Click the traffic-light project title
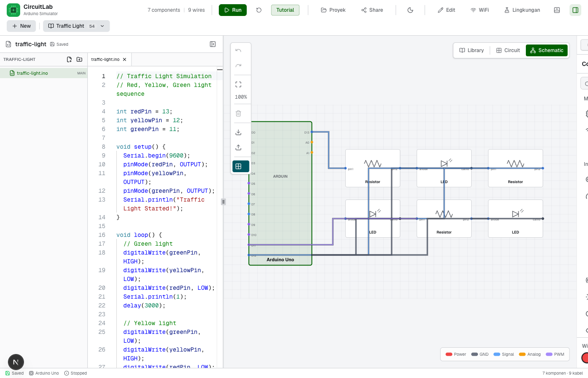Viewport: 588px width, 378px height. coord(31,44)
